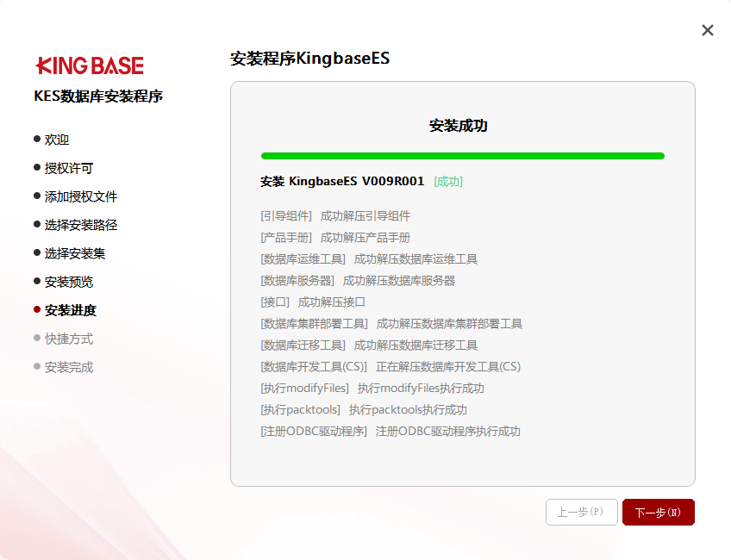This screenshot has height=560, width=731.
Task: Click the 成功解压数据库迁移工具 log line
Action: [x=415, y=345]
